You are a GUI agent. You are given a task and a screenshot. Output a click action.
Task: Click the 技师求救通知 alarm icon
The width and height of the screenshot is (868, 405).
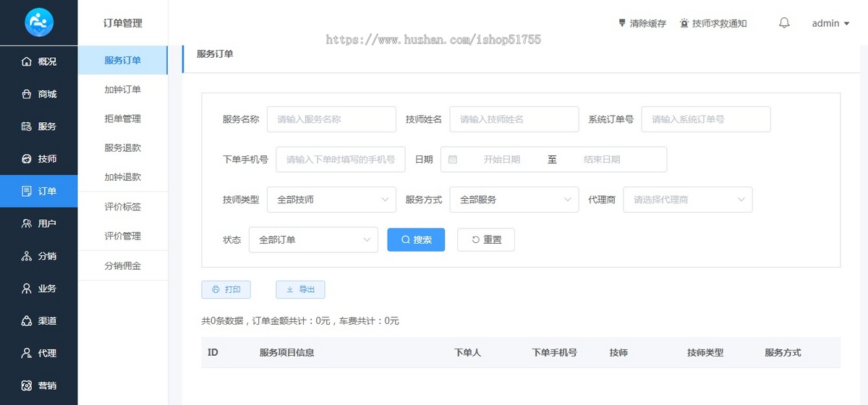684,23
